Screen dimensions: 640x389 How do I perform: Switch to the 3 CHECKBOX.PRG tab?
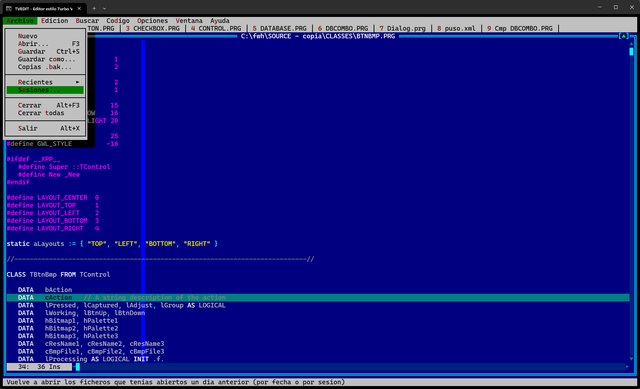(153, 29)
